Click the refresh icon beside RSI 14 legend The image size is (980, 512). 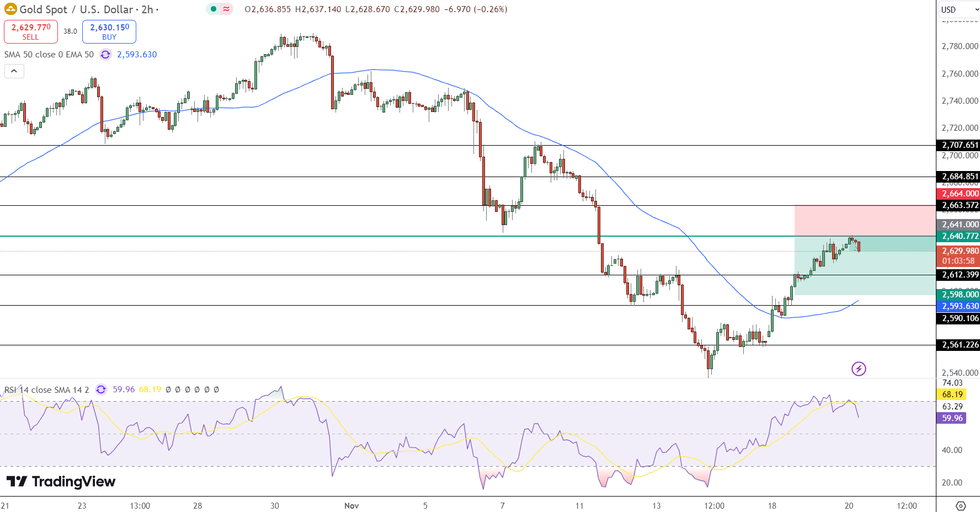pos(101,390)
